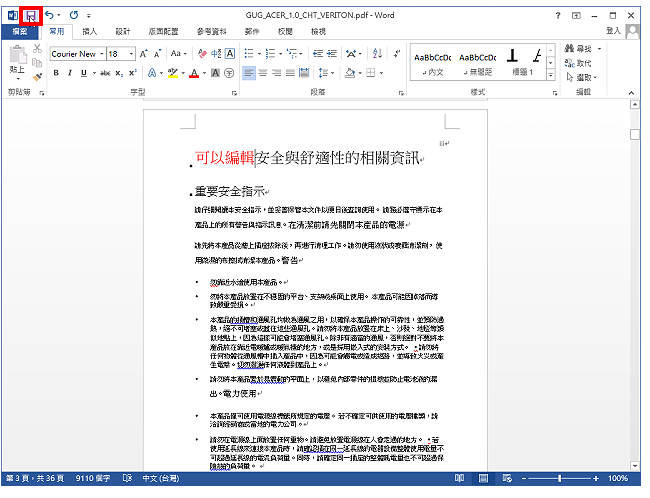Open the font size 18 dropdown

(131, 54)
